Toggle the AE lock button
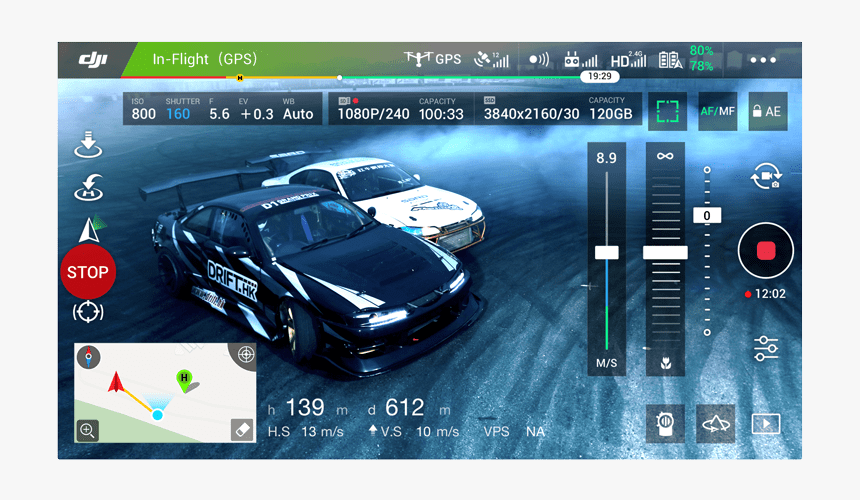 coord(767,111)
